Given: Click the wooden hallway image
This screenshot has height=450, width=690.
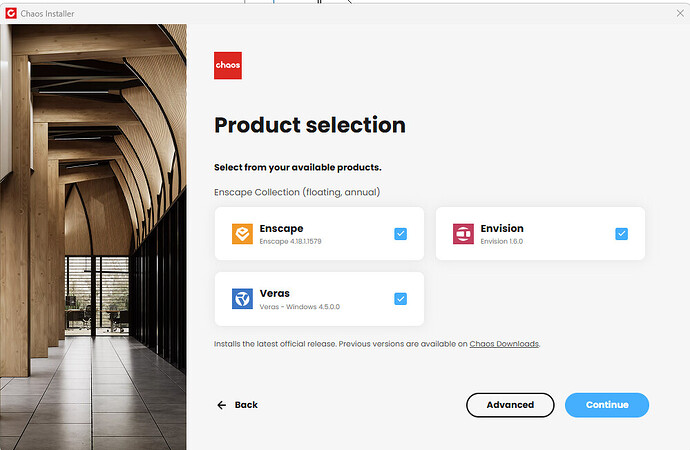Looking at the screenshot, I should 93,237.
